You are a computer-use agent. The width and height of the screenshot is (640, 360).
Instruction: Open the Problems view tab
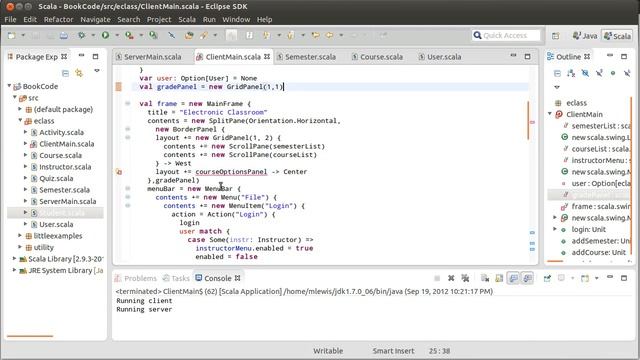(x=136, y=278)
